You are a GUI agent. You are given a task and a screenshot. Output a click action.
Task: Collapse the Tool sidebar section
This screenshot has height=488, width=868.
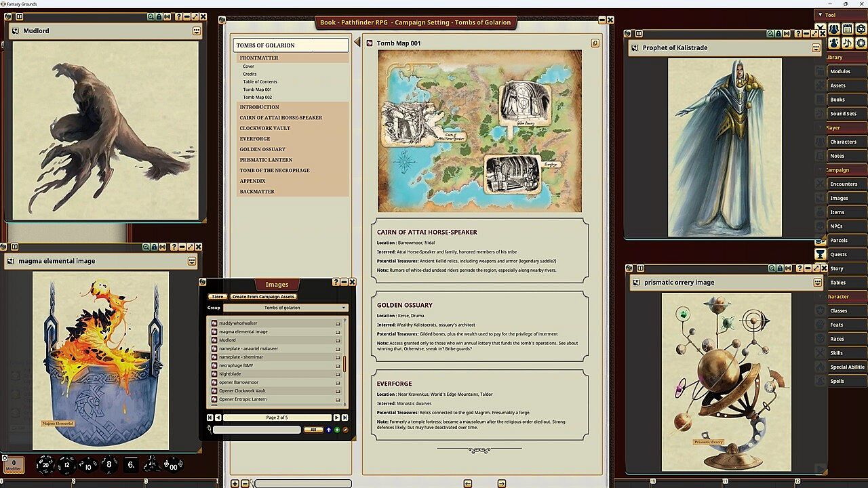coord(820,15)
